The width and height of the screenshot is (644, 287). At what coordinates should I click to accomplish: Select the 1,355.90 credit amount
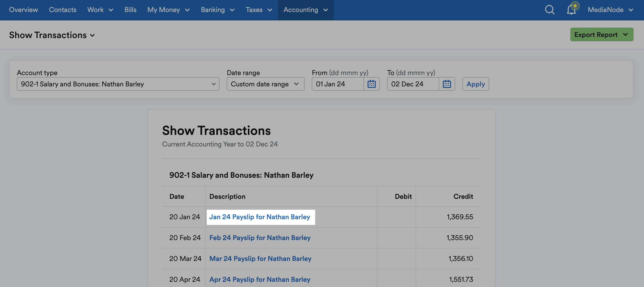tap(460, 238)
